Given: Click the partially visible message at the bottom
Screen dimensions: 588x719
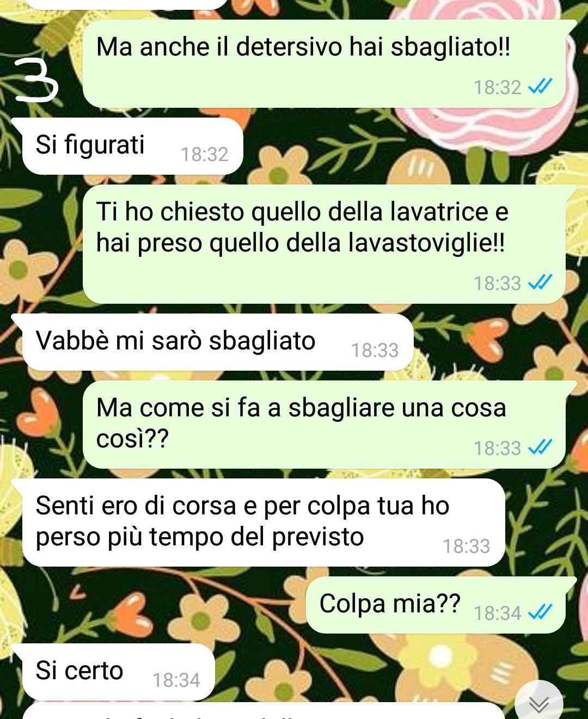Looking at the screenshot, I should click(x=264, y=711).
